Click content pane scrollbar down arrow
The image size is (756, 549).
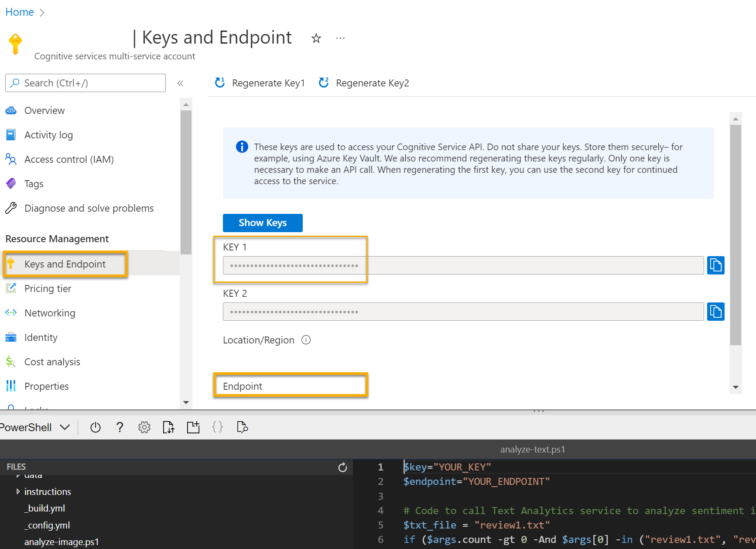(x=736, y=387)
